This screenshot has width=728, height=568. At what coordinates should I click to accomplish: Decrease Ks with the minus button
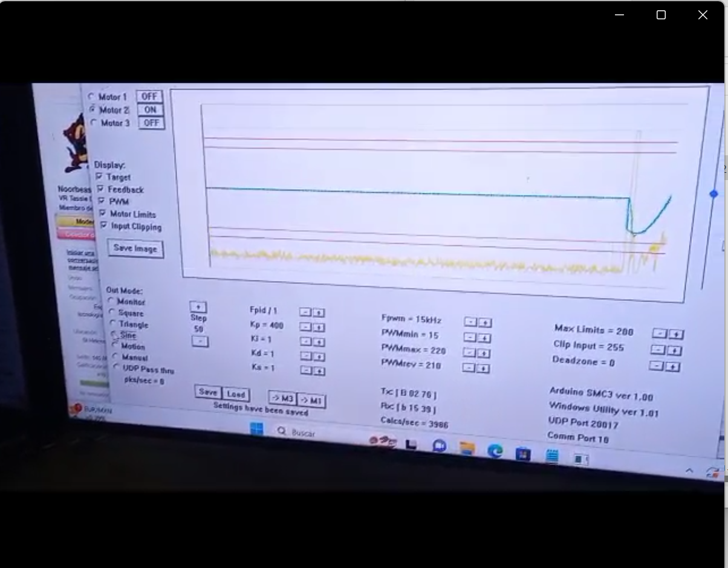[x=307, y=370]
